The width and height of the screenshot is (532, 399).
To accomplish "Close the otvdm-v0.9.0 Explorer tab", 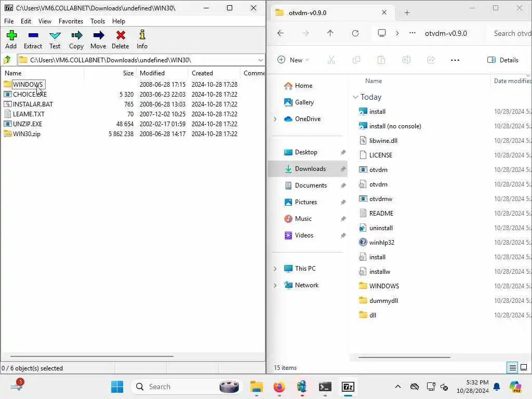I will pyautogui.click(x=384, y=12).
